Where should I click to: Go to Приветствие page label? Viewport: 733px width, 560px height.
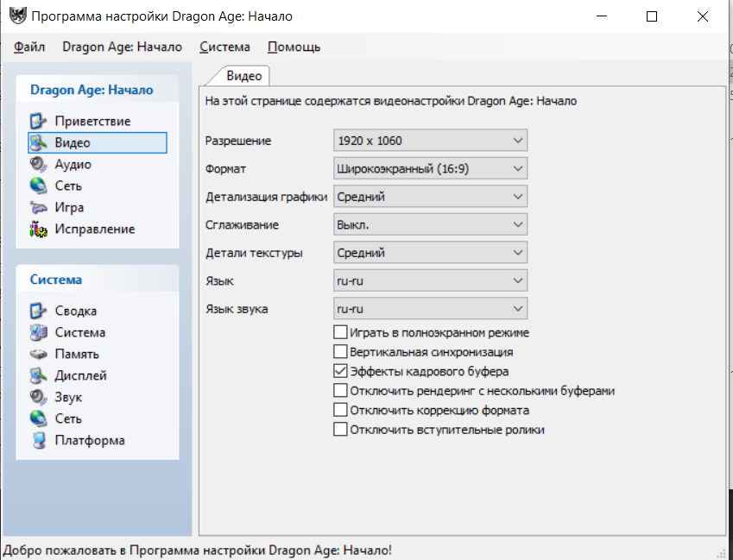pyautogui.click(x=92, y=121)
